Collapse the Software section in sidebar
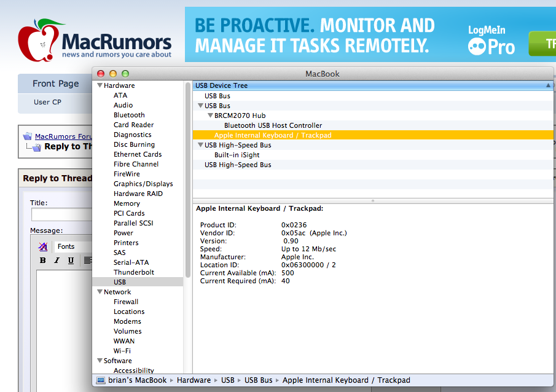The height and width of the screenshot is (392, 556). click(x=100, y=361)
